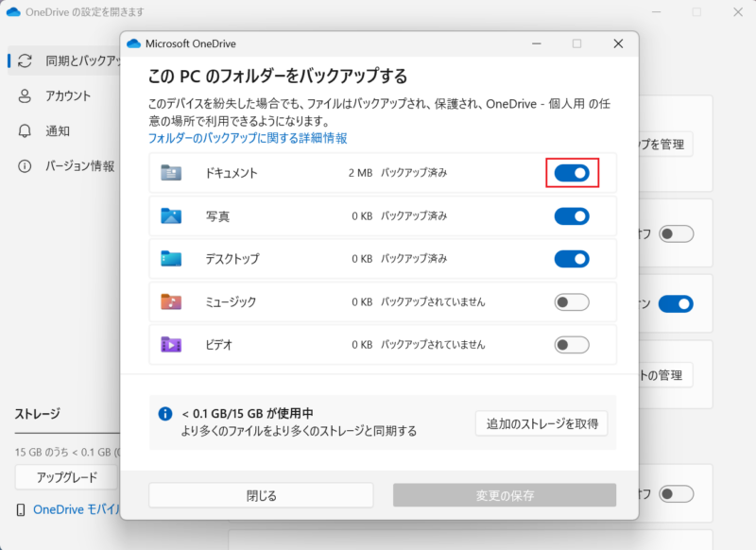Click the sync arrows icon in the sidebar
This screenshot has height=550, width=756.
[x=26, y=60]
